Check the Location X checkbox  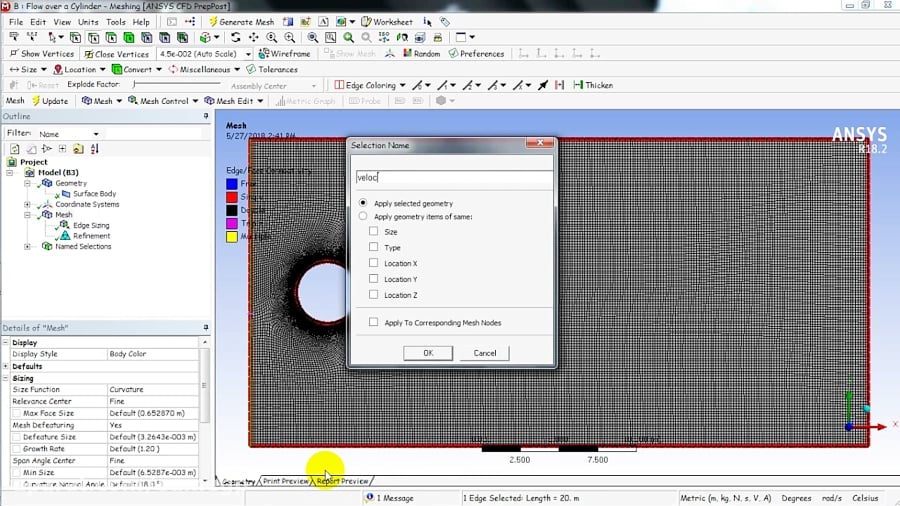(x=374, y=263)
